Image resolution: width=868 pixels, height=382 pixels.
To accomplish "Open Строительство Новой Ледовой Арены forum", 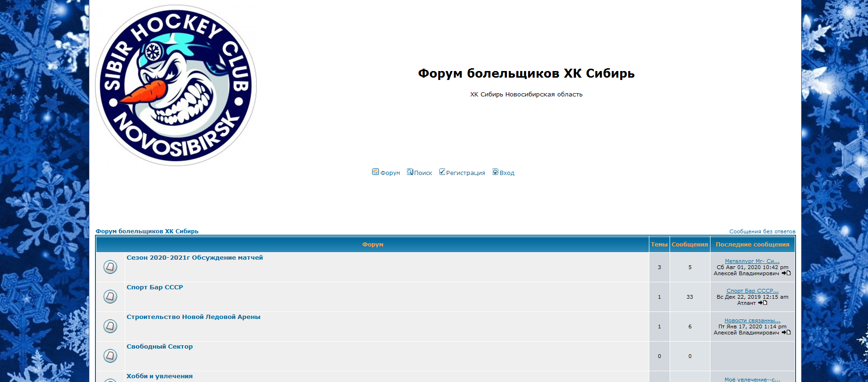I will [193, 317].
